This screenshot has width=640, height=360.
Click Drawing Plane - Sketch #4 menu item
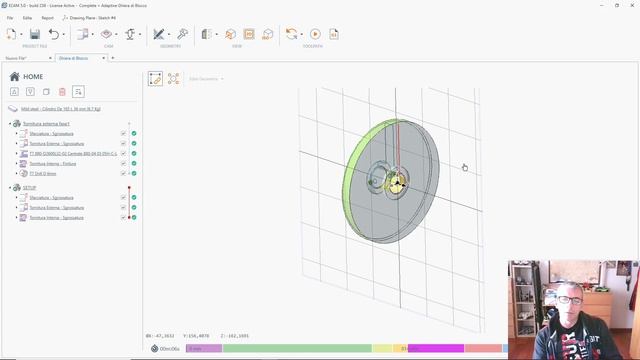coord(89,18)
